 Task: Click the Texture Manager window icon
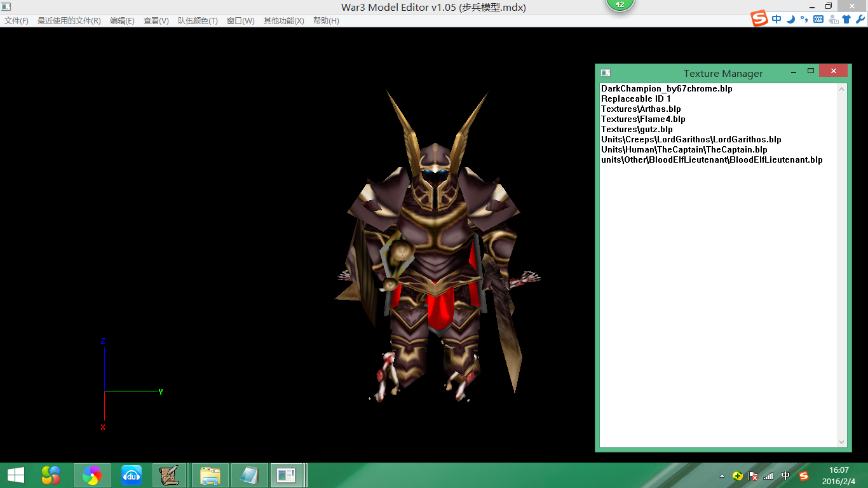pyautogui.click(x=606, y=73)
